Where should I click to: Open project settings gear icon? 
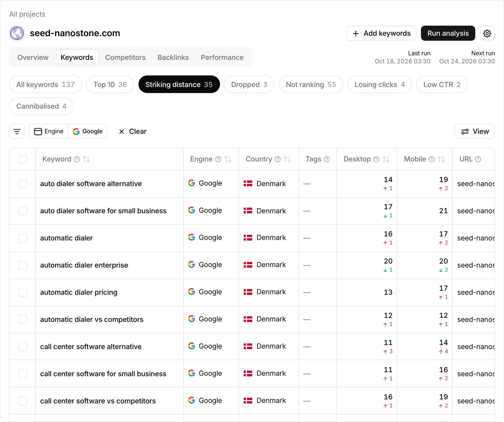(x=487, y=33)
